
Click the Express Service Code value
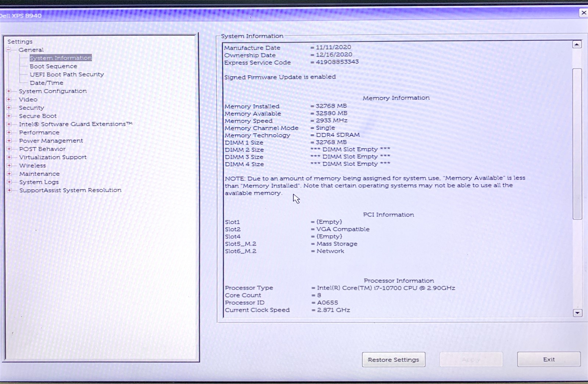(x=337, y=62)
